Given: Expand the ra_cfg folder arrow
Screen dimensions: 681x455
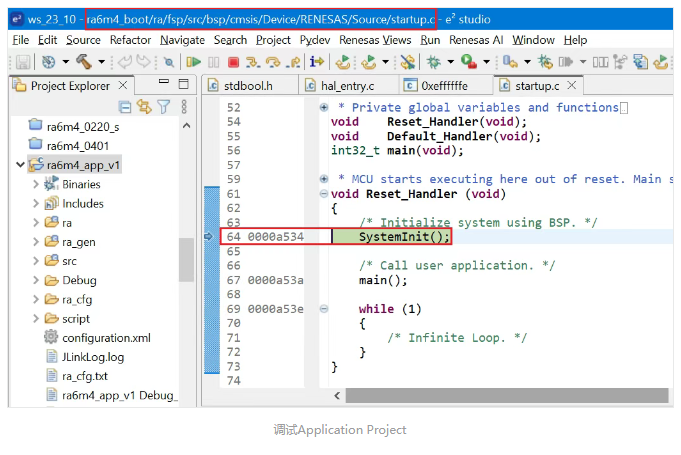Looking at the screenshot, I should click(36, 300).
